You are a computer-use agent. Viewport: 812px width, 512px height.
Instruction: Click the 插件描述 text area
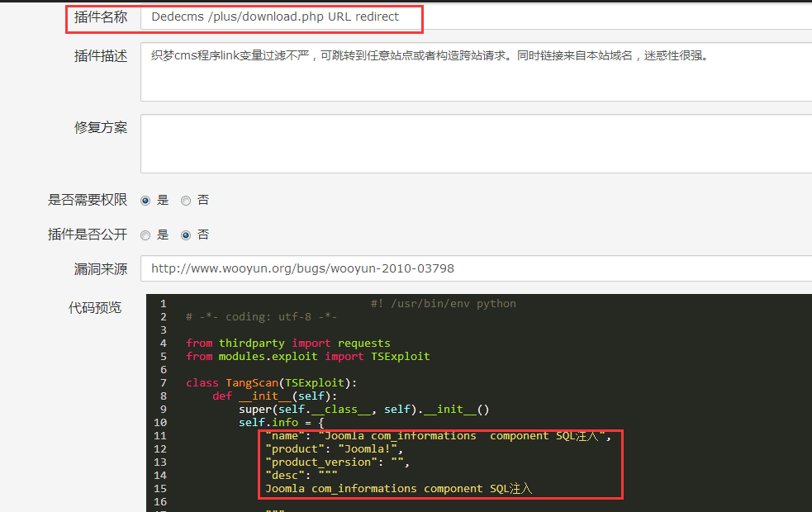coord(476,72)
